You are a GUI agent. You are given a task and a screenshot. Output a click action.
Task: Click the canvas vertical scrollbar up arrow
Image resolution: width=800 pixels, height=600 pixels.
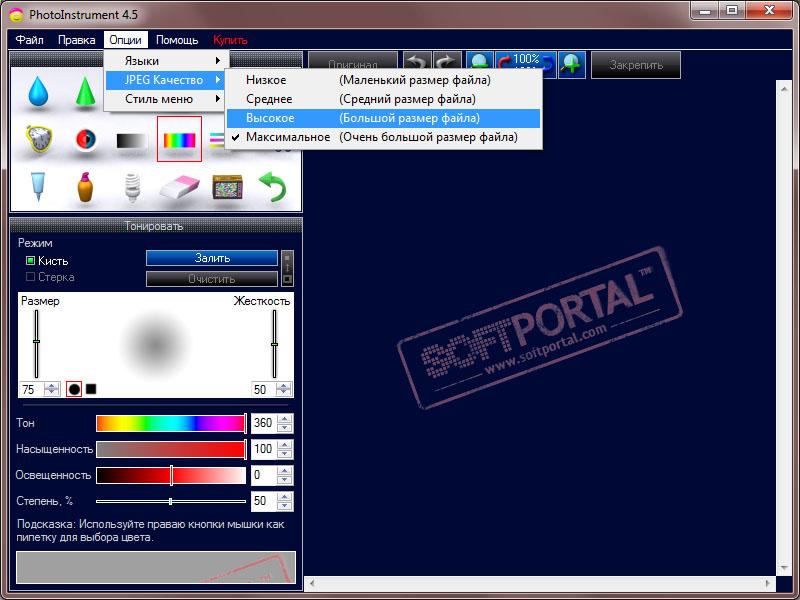(x=784, y=89)
